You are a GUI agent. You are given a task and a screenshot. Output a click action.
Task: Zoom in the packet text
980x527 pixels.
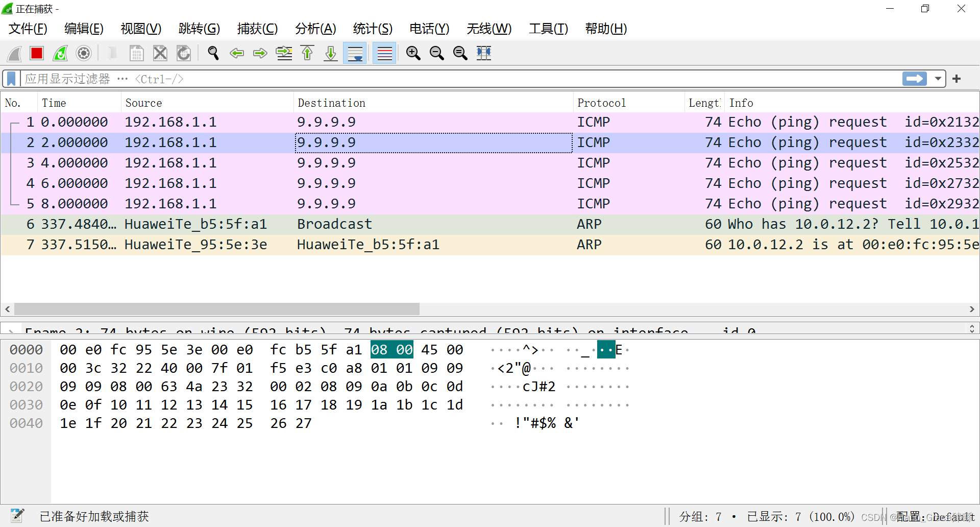[x=413, y=53]
